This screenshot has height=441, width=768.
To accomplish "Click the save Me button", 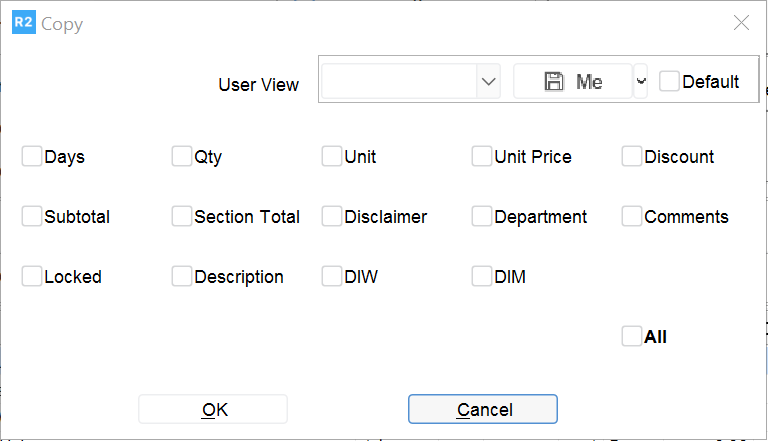I will pos(572,82).
